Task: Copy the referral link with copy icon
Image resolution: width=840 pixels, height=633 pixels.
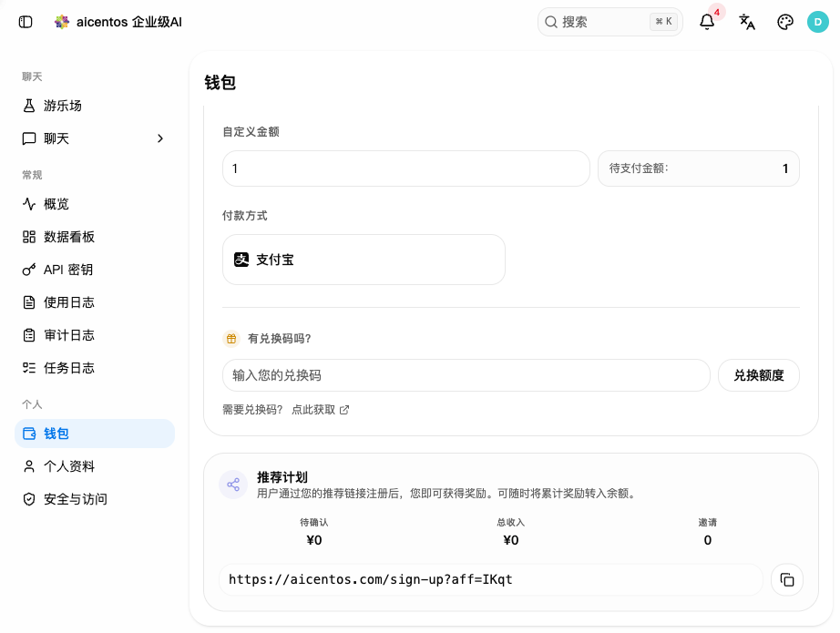Action: point(786,579)
